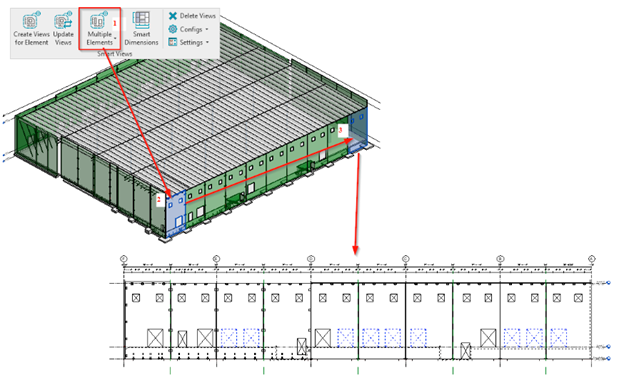Run the Update Views tool

pyautogui.click(x=63, y=21)
